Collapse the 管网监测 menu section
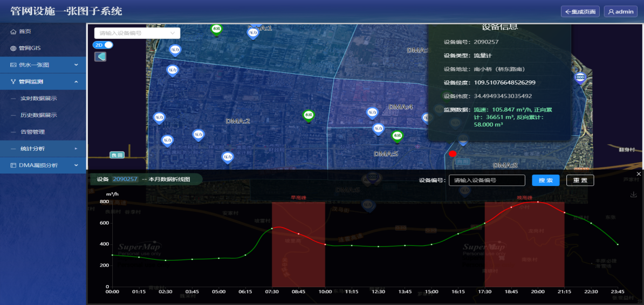This screenshot has width=644, height=305. click(43, 82)
